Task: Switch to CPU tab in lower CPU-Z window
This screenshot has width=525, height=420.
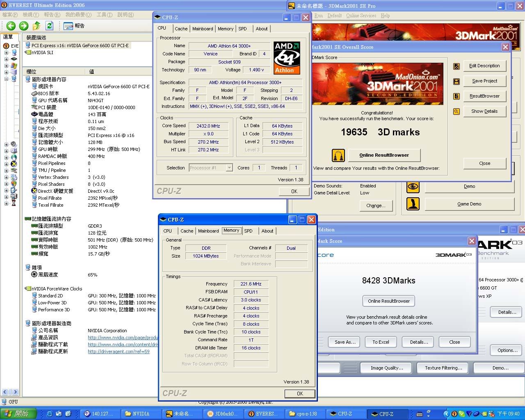Action: (168, 231)
